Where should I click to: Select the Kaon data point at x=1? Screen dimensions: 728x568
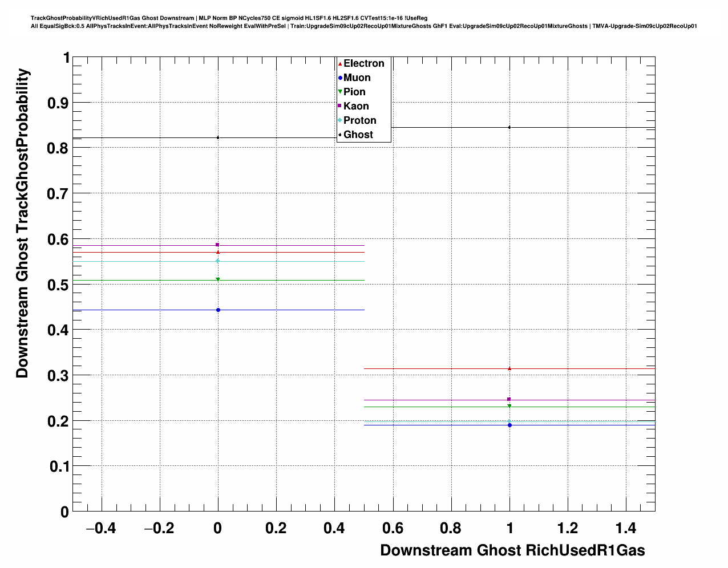(x=509, y=399)
